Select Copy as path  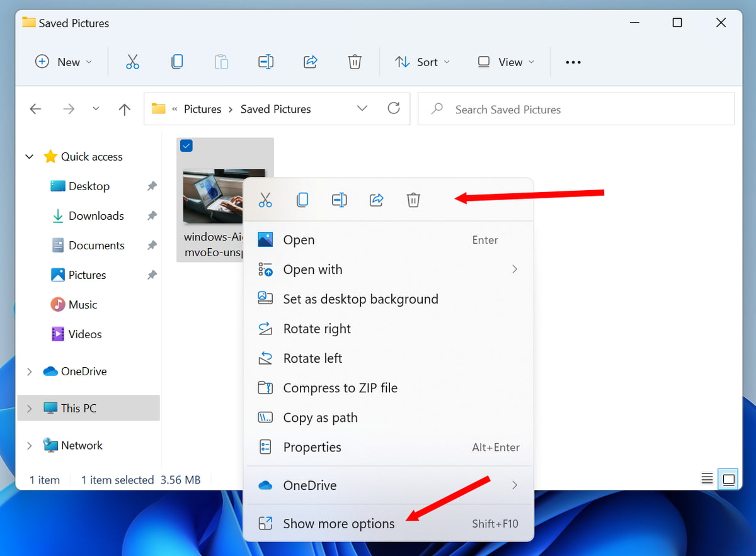point(388,417)
